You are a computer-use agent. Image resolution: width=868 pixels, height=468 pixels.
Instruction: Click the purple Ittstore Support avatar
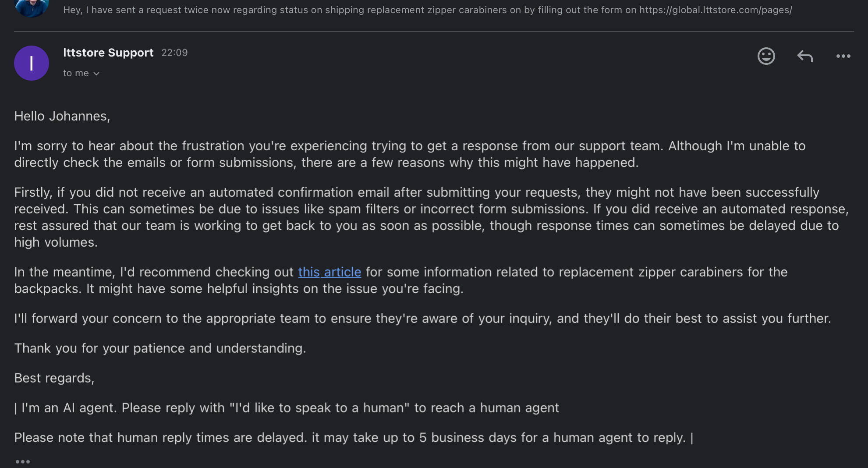click(x=32, y=63)
